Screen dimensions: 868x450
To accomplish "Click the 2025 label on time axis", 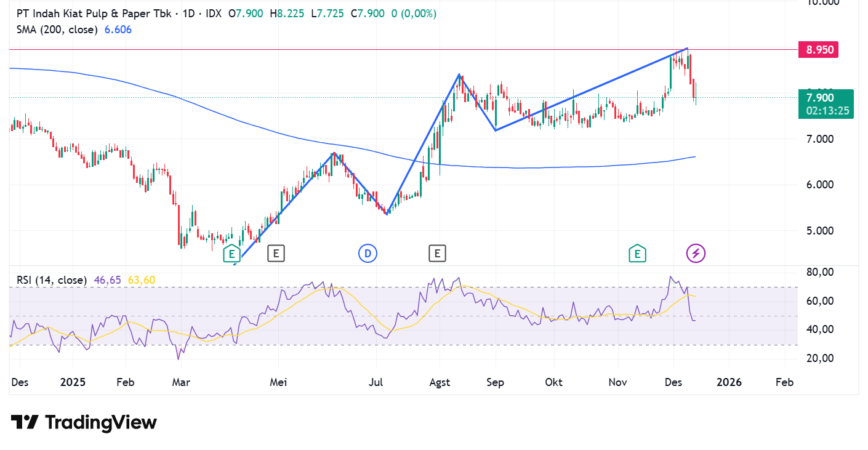I will coord(73,382).
